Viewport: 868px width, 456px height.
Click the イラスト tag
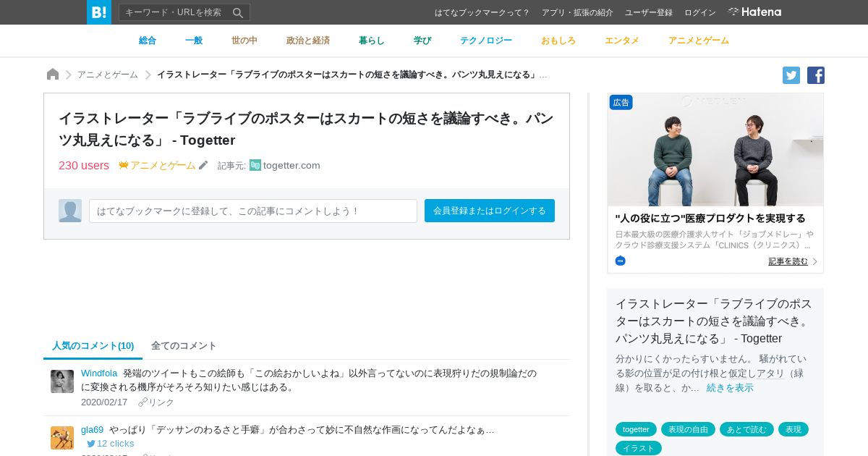click(639, 448)
